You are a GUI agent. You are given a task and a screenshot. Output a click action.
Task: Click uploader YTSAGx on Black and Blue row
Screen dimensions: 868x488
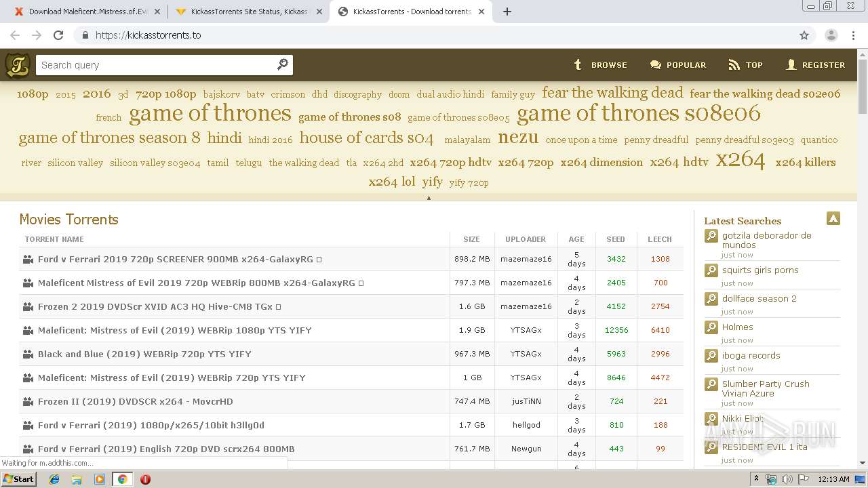(x=526, y=354)
